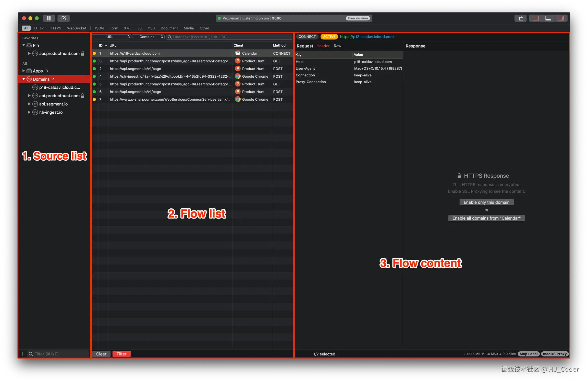
Task: Click Calendar app icon in row 1
Action: tap(238, 53)
